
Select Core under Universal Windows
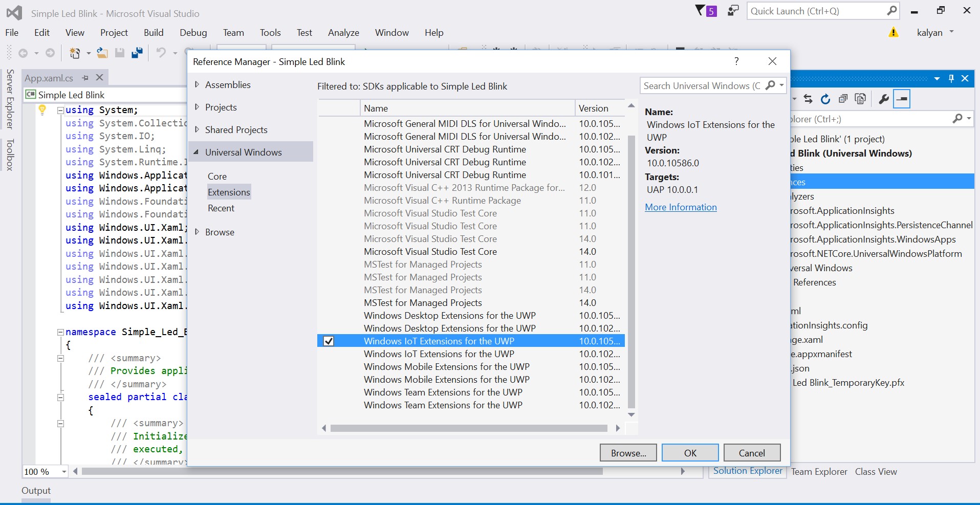pos(217,176)
